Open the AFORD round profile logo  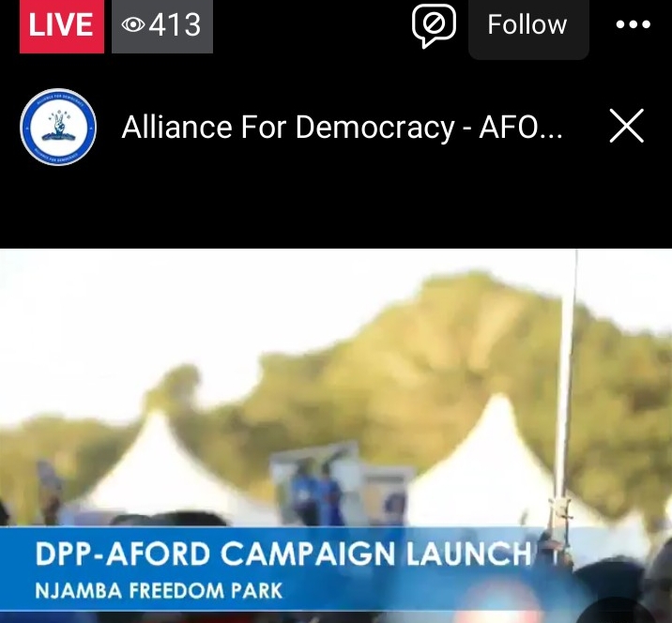(x=58, y=128)
